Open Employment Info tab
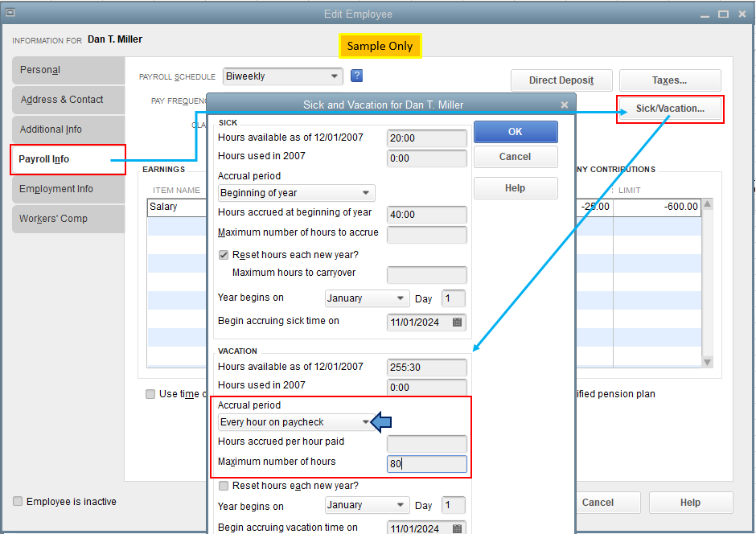Viewport: 756px width, 534px height. (x=68, y=189)
